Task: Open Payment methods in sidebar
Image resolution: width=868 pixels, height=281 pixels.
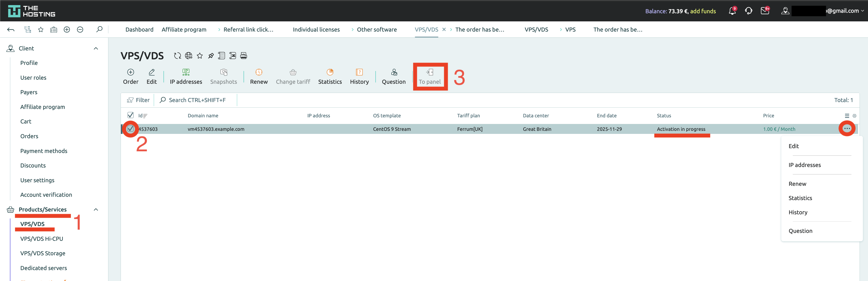Action: coord(44,151)
